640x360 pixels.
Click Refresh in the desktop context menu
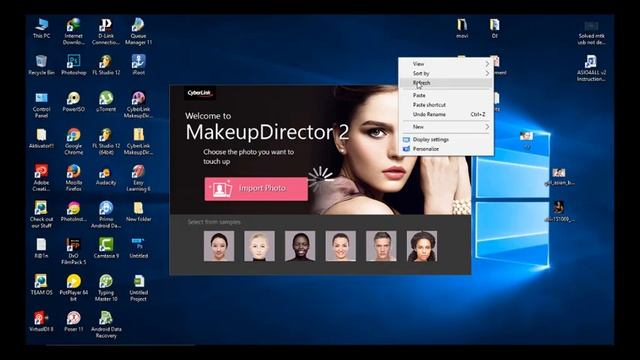point(446,83)
